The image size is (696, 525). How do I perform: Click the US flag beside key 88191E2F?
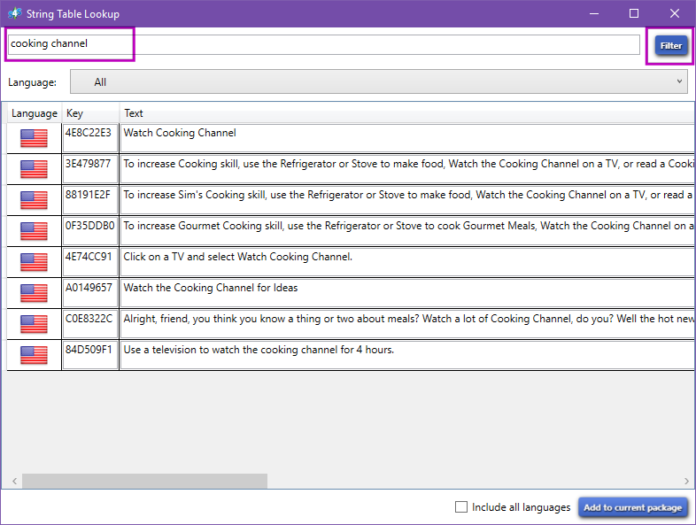34,200
